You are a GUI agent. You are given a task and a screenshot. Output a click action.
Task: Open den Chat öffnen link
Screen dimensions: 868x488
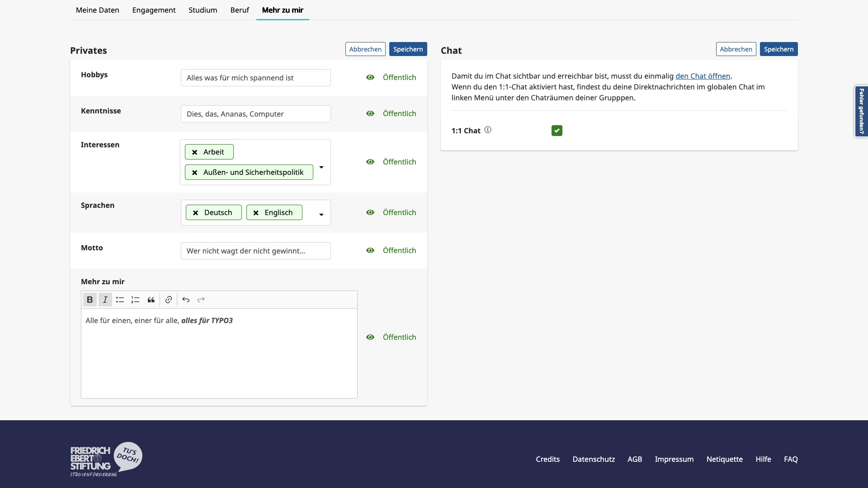click(x=703, y=75)
